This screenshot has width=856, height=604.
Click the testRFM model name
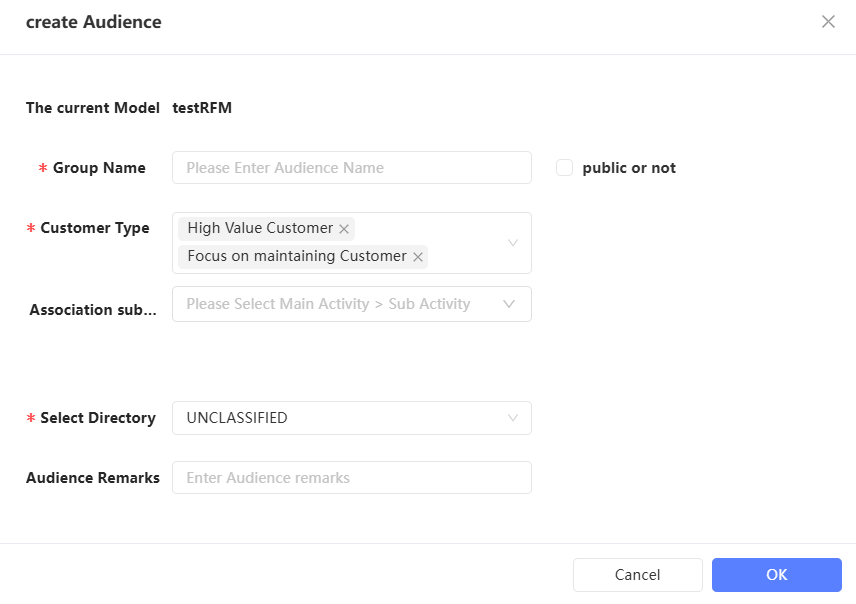pyautogui.click(x=202, y=108)
